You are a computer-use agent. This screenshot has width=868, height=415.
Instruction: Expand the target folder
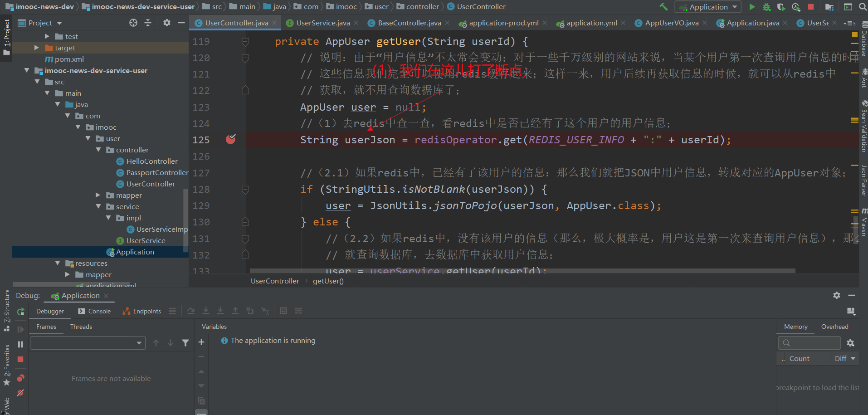tap(37, 48)
